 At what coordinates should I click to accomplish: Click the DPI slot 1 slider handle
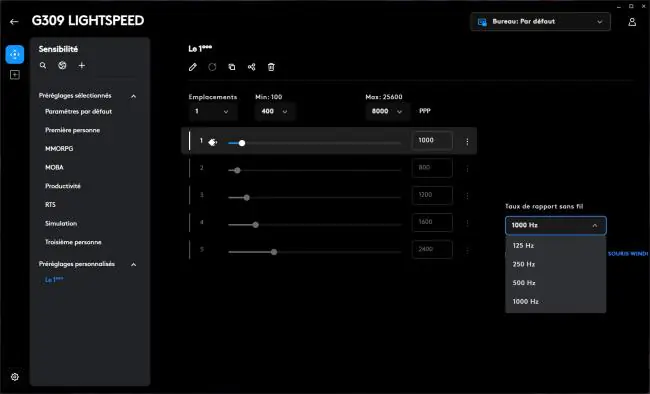242,143
